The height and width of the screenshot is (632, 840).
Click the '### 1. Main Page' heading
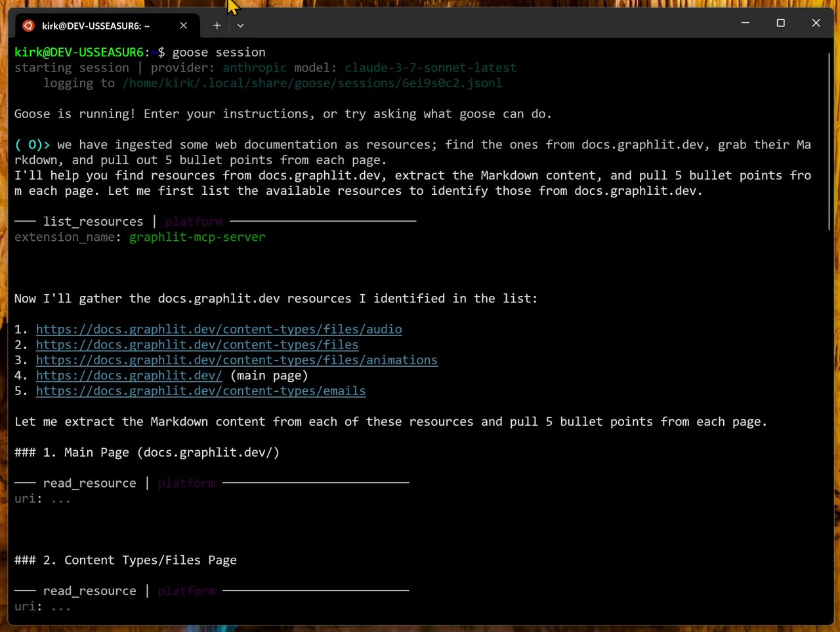[147, 453]
